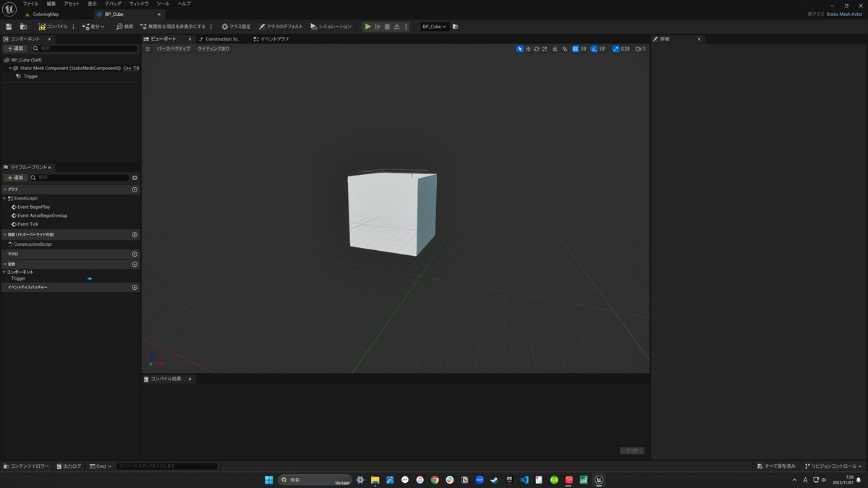The image size is (868, 488).
Task: Open the ウィンドウ menu
Action: coord(139,4)
